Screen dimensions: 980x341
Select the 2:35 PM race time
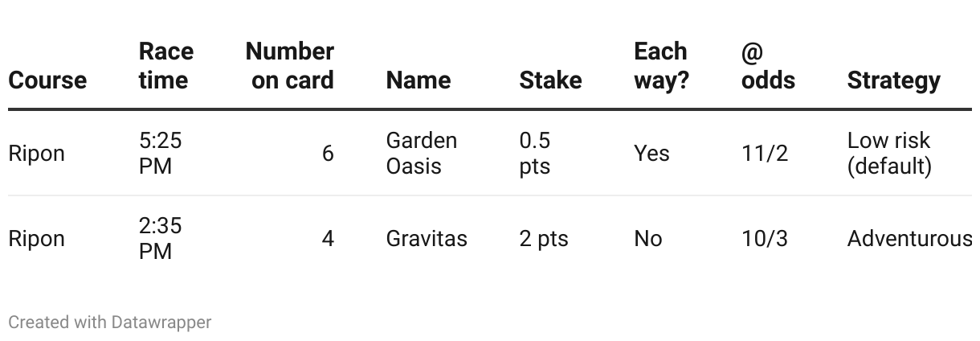161,239
